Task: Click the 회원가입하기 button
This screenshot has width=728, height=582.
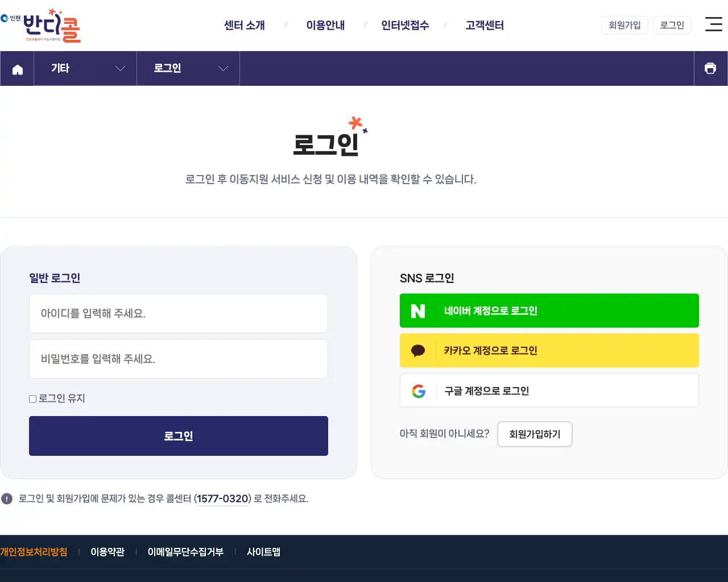Action: click(x=535, y=434)
